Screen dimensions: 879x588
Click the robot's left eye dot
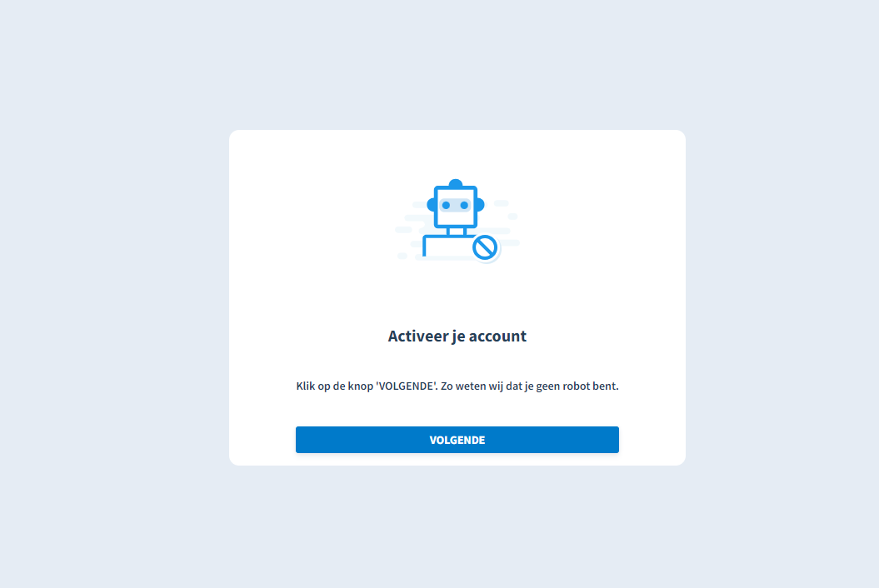pos(447,205)
